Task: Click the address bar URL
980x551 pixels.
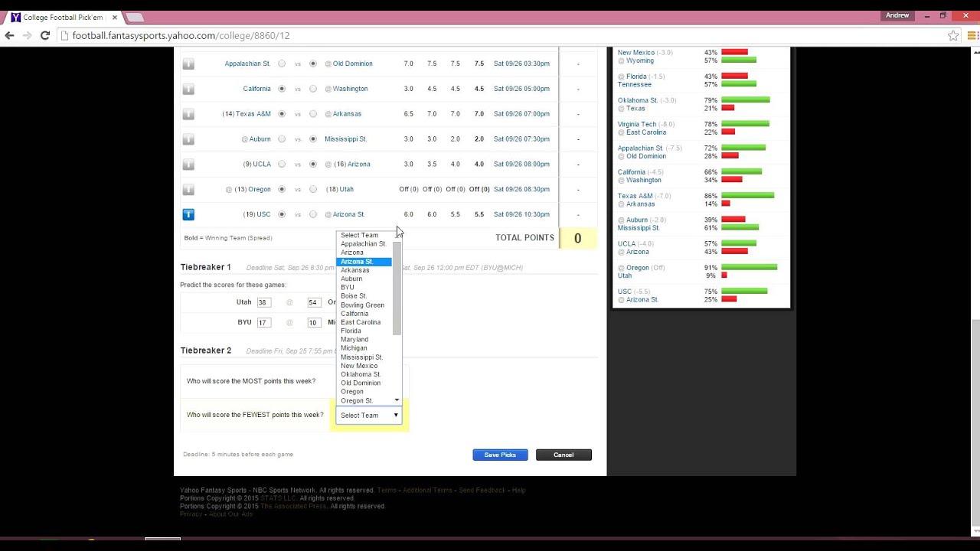Action: [181, 35]
